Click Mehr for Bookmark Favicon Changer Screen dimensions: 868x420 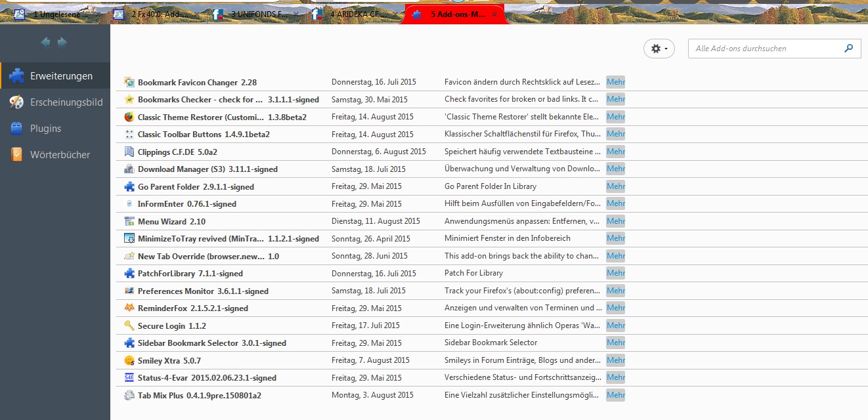[x=616, y=82]
